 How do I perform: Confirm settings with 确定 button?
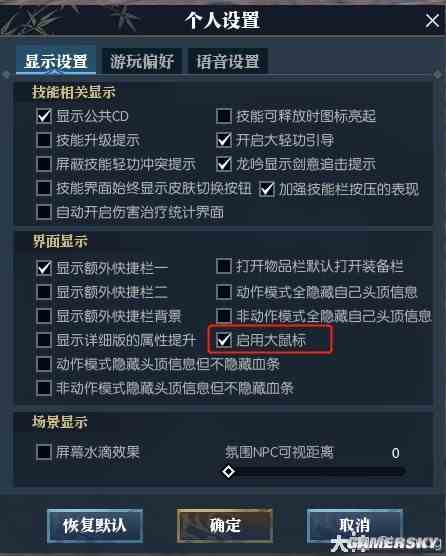pos(225,526)
